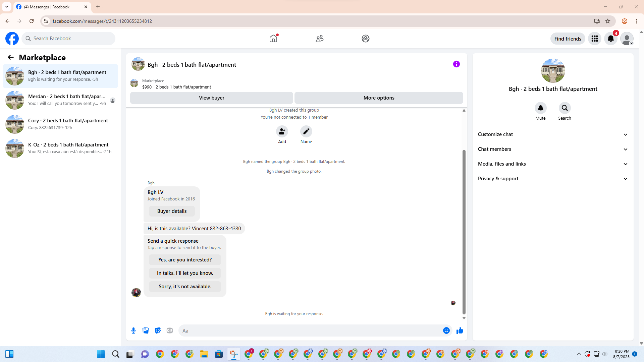Expand Customize chat section
The width and height of the screenshot is (644, 362).
tap(553, 134)
